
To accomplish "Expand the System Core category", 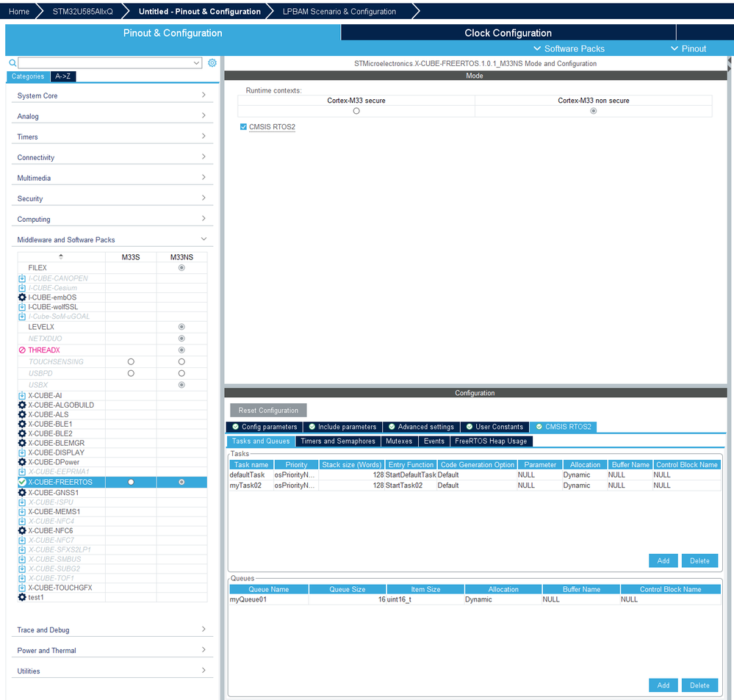I will point(112,95).
